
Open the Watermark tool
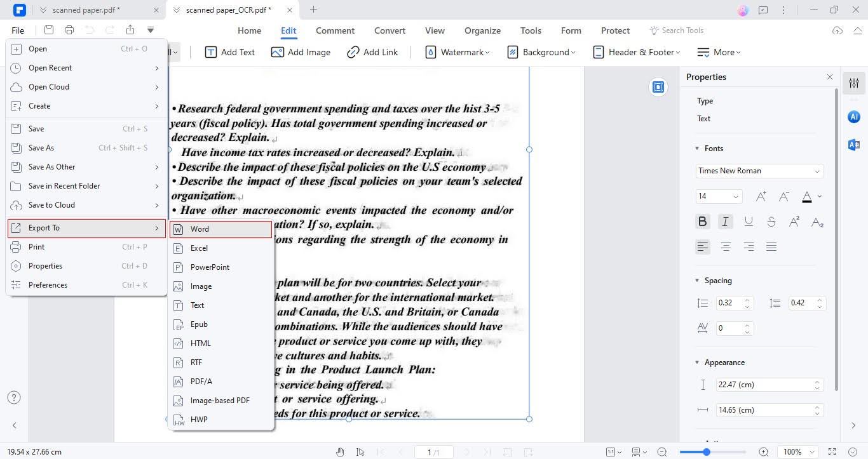(458, 52)
